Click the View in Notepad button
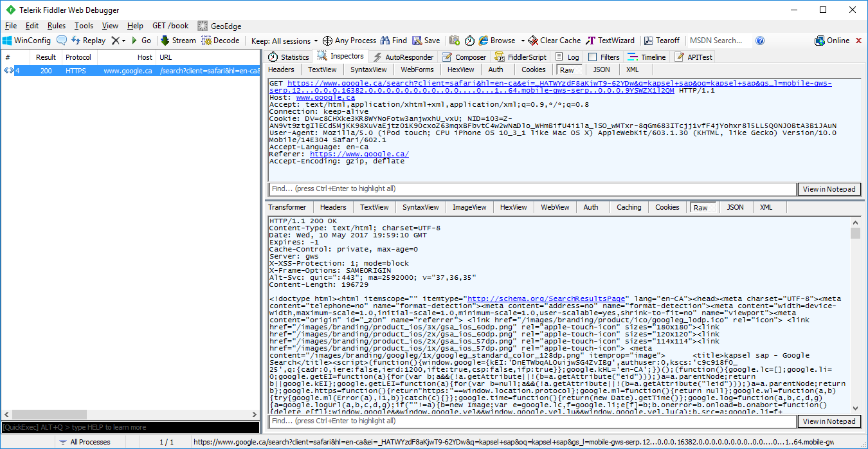This screenshot has height=449, width=868. click(x=829, y=189)
